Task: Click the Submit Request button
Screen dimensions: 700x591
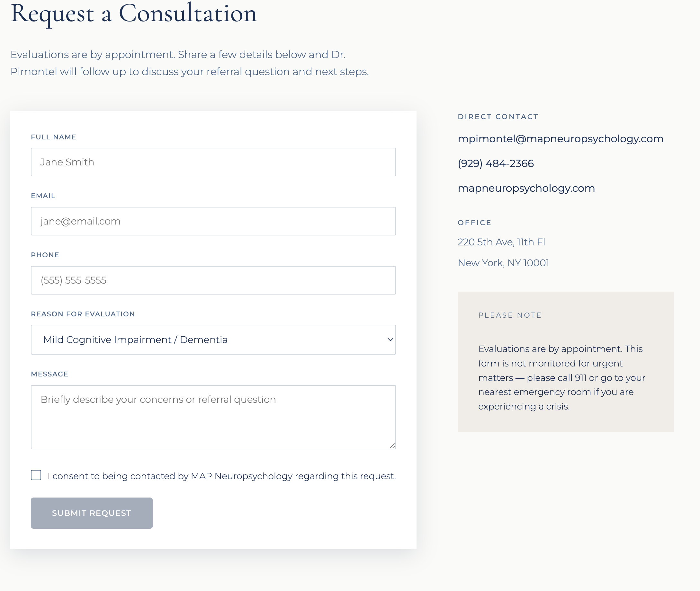Action: 92,513
